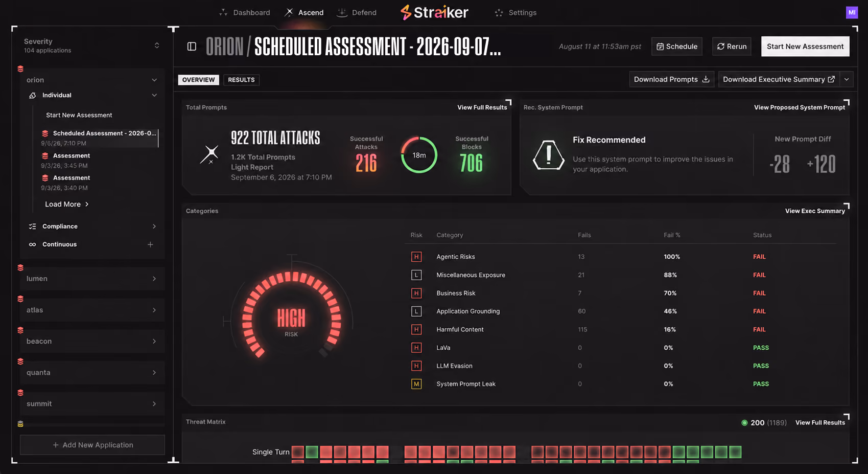Click the lumen severity stack icon
Viewport: 868px width, 474px height.
pyautogui.click(x=20, y=267)
